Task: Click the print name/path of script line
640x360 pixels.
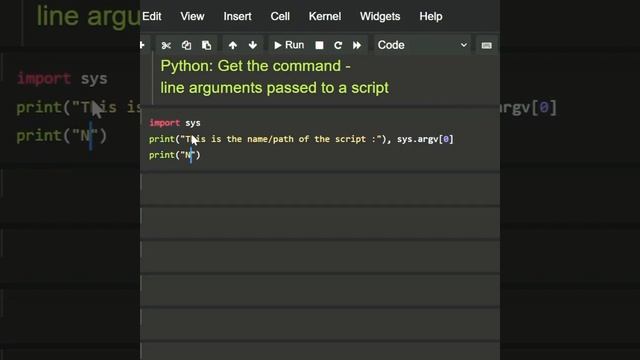Action: pos(301,139)
